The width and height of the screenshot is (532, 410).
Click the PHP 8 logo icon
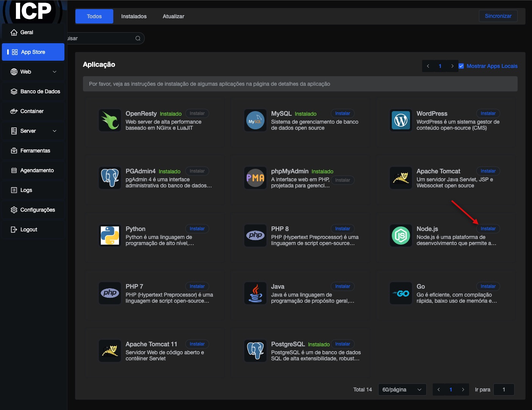click(x=255, y=236)
